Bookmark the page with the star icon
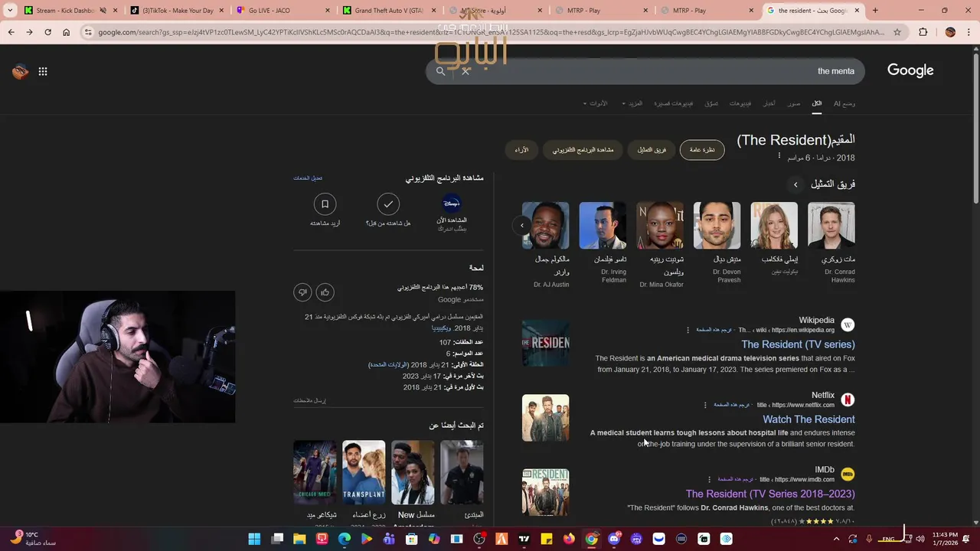 (x=897, y=32)
